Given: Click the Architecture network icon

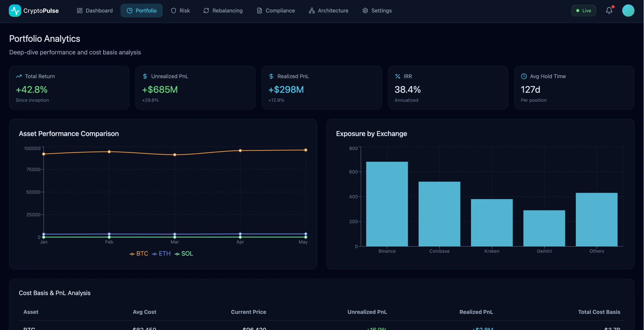Looking at the screenshot, I should tap(312, 10).
